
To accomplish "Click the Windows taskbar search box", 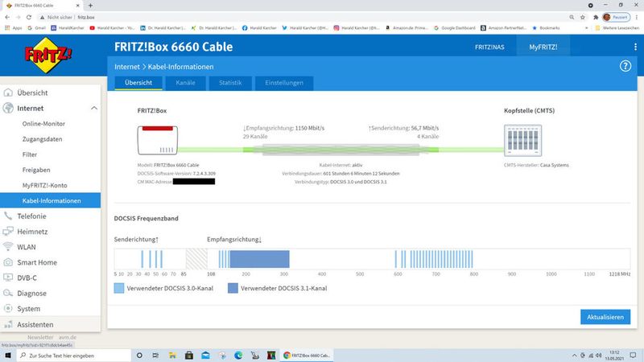I will pos(74,356).
